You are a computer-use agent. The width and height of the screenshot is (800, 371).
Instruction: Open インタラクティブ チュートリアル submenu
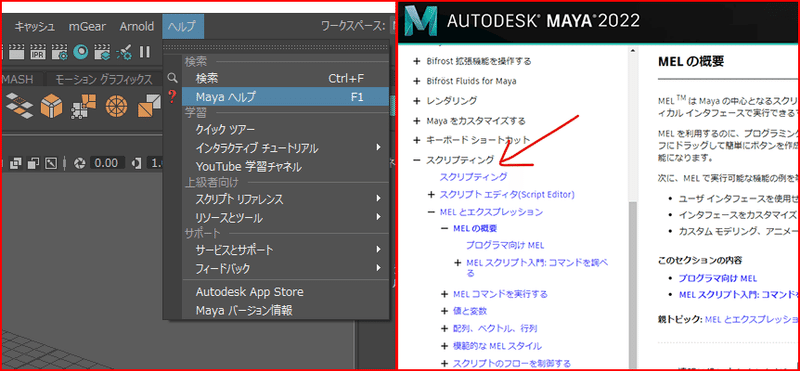285,148
